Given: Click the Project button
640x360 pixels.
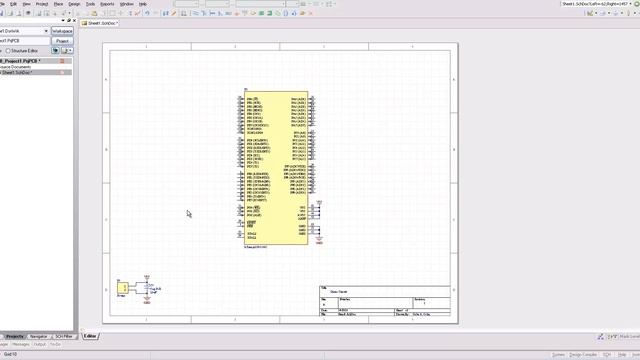Looking at the screenshot, I should [x=62, y=41].
